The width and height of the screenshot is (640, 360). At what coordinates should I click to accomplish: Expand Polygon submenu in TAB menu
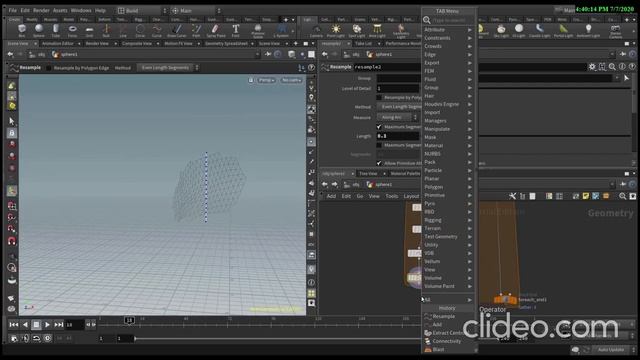pos(448,187)
